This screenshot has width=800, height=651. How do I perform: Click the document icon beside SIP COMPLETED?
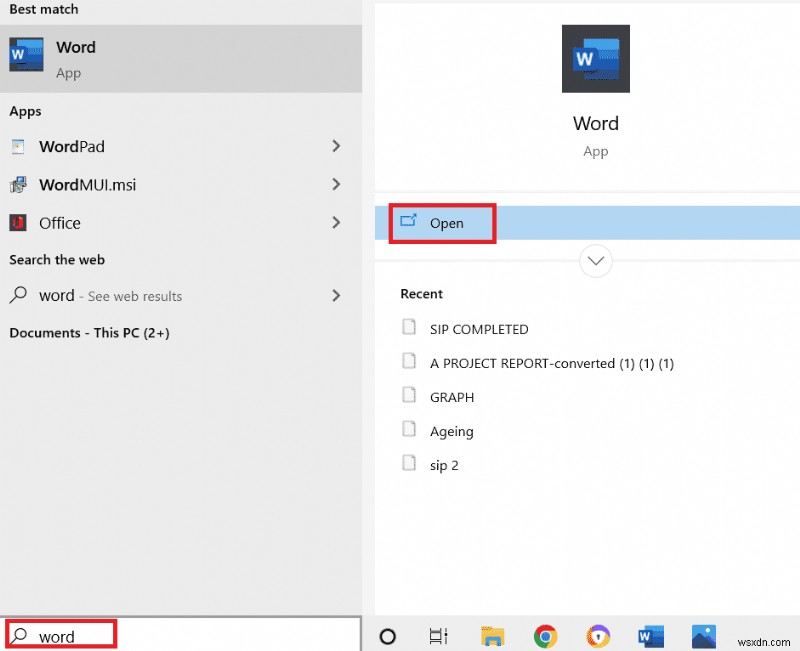(409, 327)
